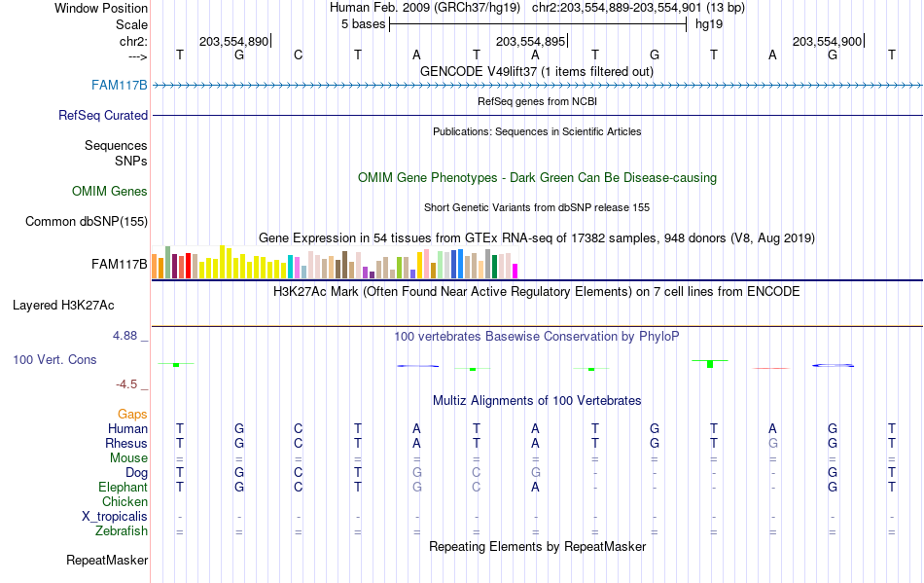
Task: Click RefSeq genes from NCBI title
Action: pos(537,101)
